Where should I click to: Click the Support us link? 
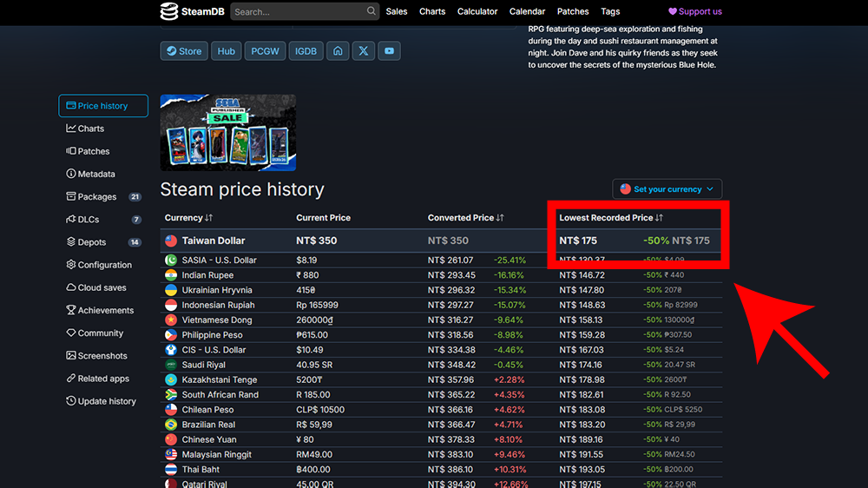(694, 11)
